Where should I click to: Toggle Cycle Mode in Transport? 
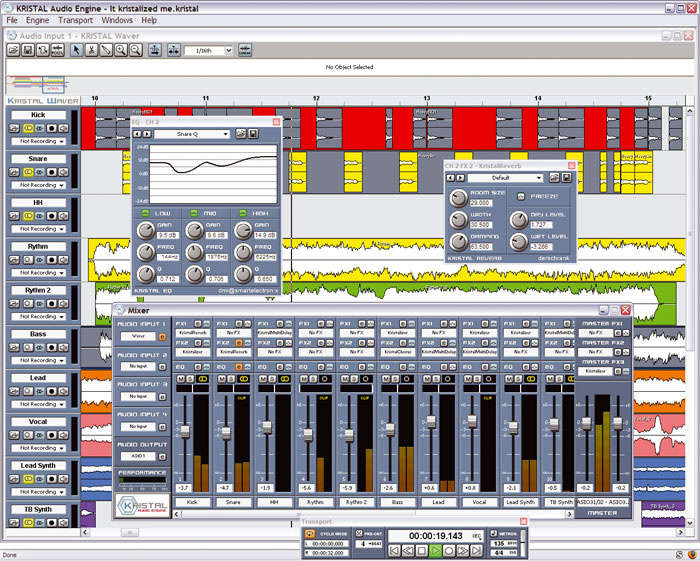click(310, 534)
